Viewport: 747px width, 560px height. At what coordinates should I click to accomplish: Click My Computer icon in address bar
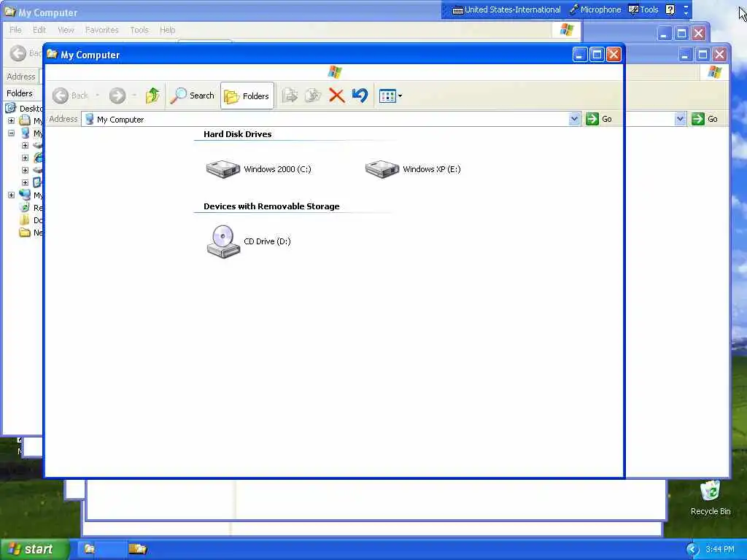coord(89,119)
